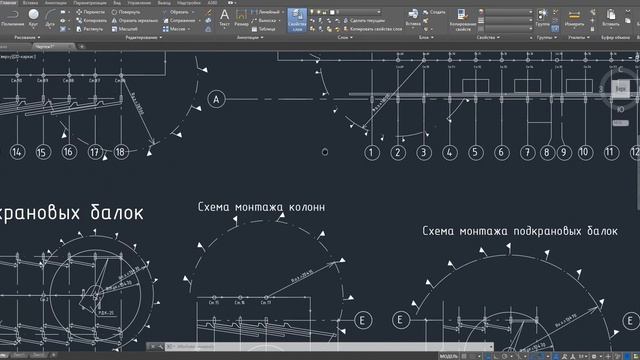Screen dimensions: 640x360
Task: Click Копировать свойства слоя
Action: pos(373,29)
